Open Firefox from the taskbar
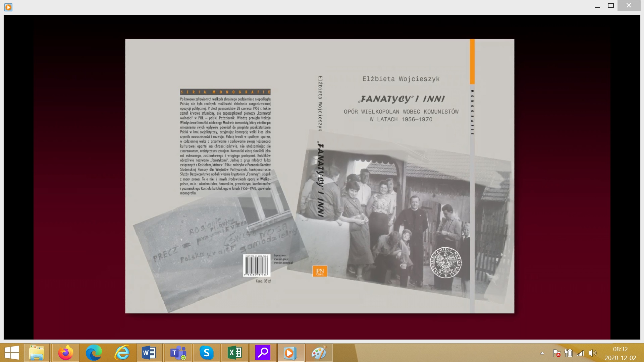 (65, 353)
